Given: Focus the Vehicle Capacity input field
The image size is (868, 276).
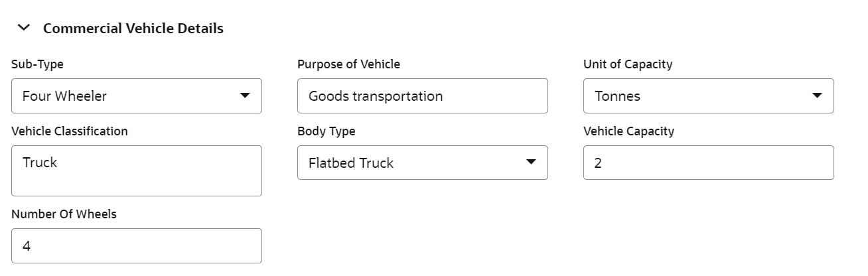Looking at the screenshot, I should coord(709,162).
